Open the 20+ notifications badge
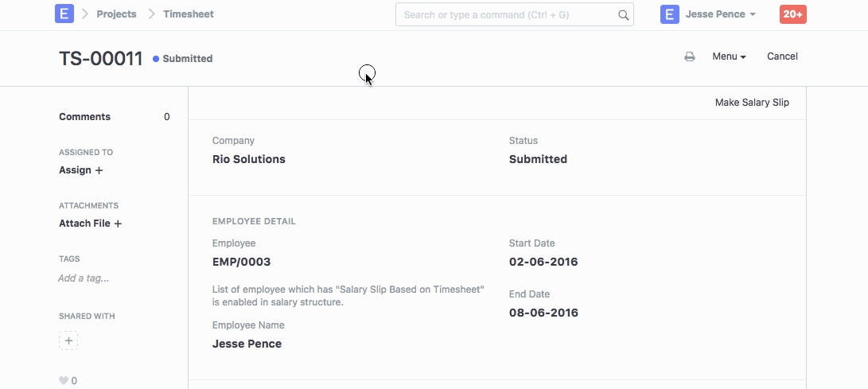The image size is (868, 389). coord(792,14)
